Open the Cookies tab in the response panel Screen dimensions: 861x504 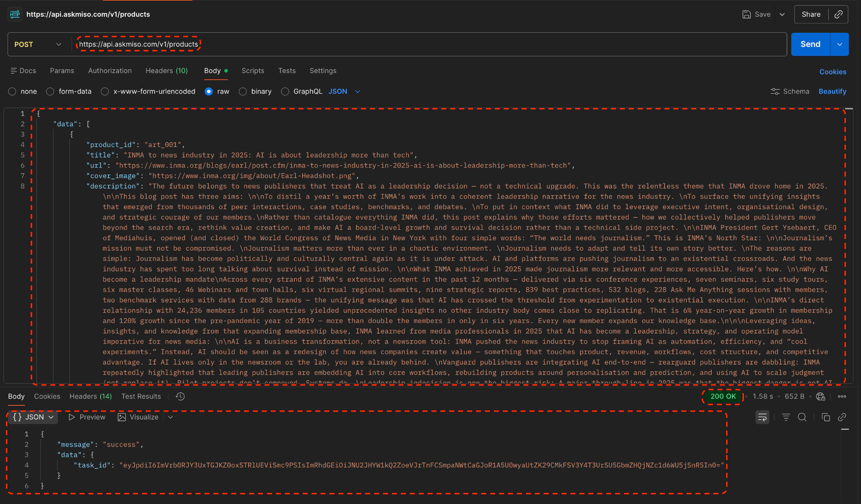click(47, 396)
